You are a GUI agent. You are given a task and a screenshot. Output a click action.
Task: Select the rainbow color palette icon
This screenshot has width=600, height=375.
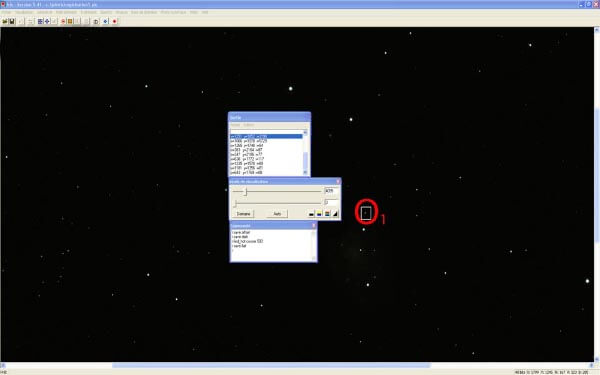(x=327, y=214)
